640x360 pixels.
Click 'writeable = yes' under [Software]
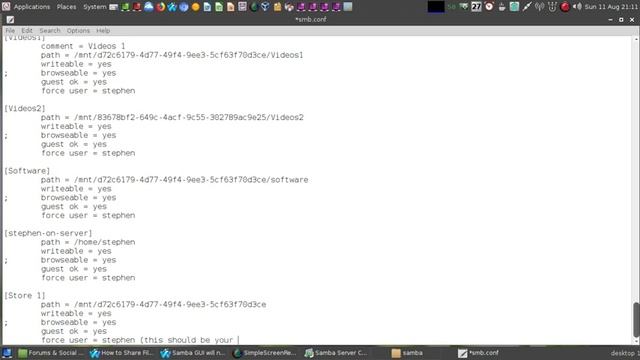pos(76,189)
